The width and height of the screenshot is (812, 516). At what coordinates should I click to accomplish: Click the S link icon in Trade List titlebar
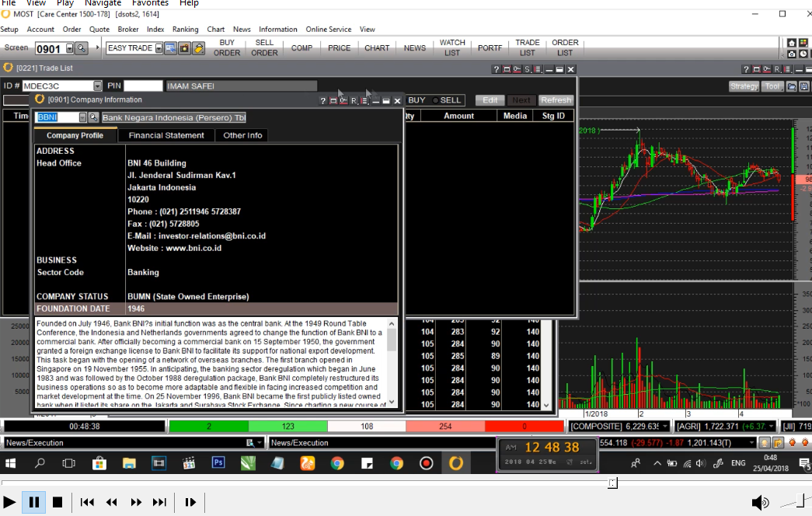click(527, 69)
